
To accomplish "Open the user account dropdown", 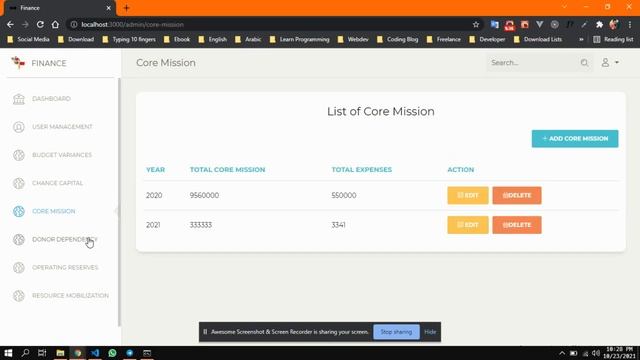I will [610, 62].
